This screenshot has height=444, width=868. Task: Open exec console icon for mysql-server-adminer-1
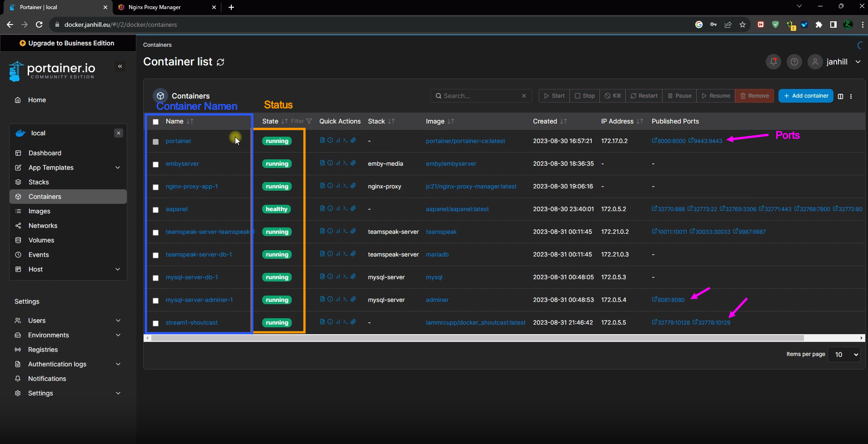[345, 299]
